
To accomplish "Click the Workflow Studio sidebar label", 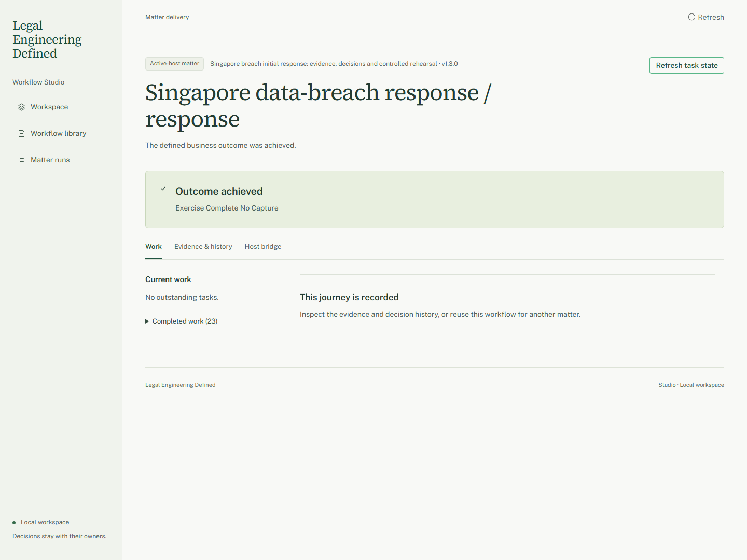I will [38, 82].
